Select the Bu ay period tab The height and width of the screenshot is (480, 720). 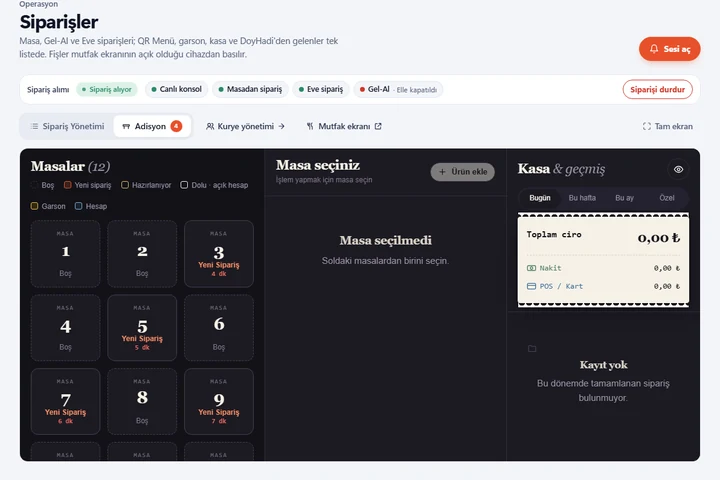coord(624,198)
